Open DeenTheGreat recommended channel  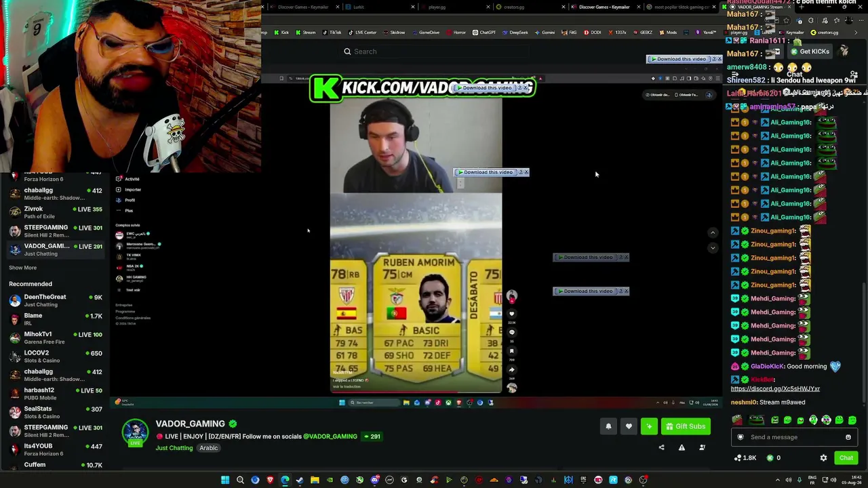point(54,300)
